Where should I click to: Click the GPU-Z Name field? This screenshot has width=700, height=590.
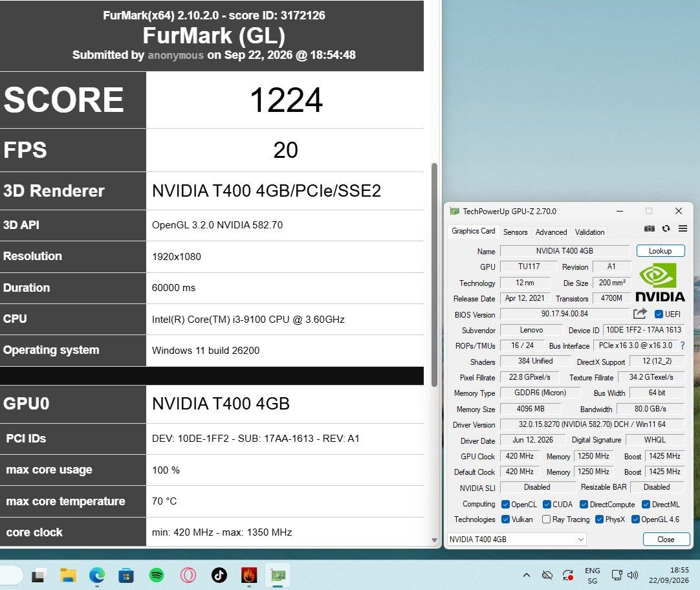564,251
